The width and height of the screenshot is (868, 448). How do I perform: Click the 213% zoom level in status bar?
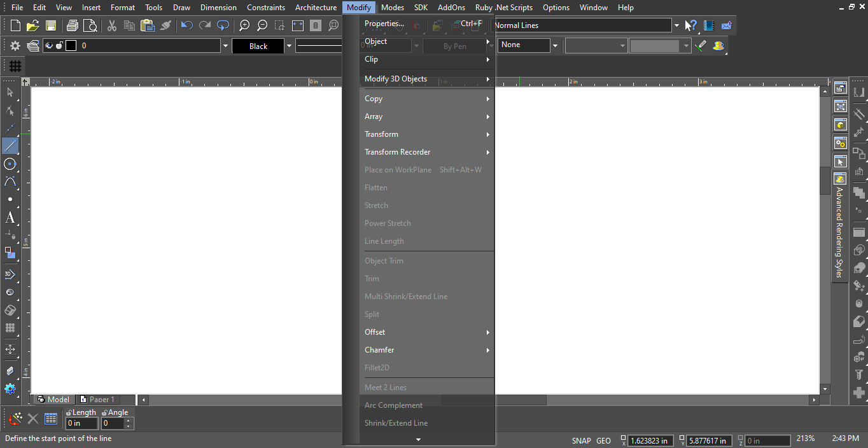tap(805, 439)
